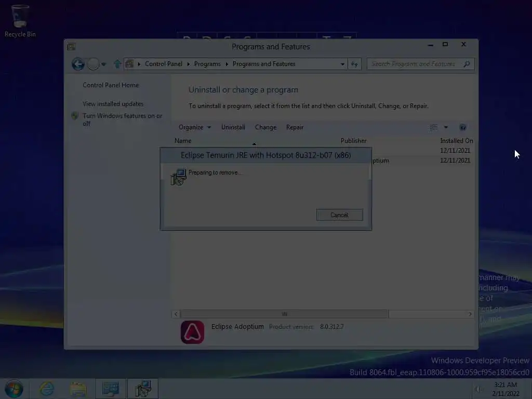
Task: Open Control Panel Home
Action: coord(111,85)
